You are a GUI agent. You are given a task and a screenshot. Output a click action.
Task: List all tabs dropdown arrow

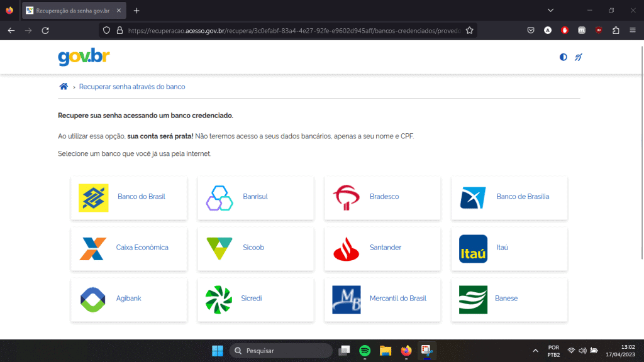point(550,10)
